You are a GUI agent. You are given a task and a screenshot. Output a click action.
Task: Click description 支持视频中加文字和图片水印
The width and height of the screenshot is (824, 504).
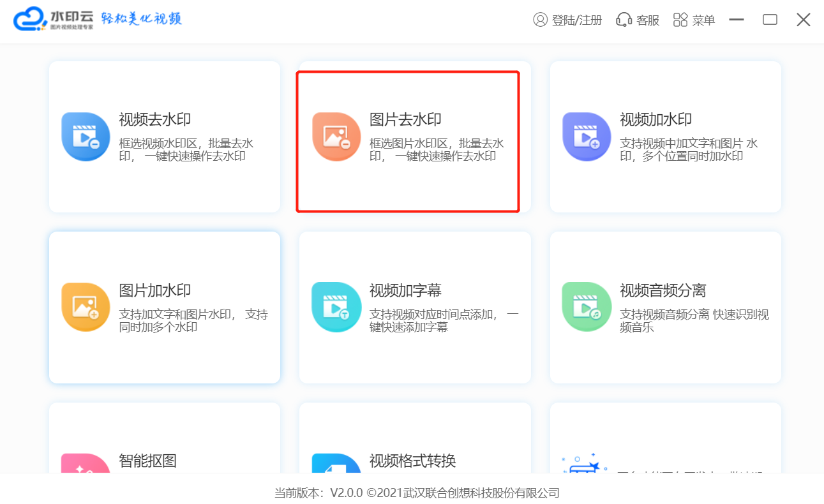click(689, 149)
